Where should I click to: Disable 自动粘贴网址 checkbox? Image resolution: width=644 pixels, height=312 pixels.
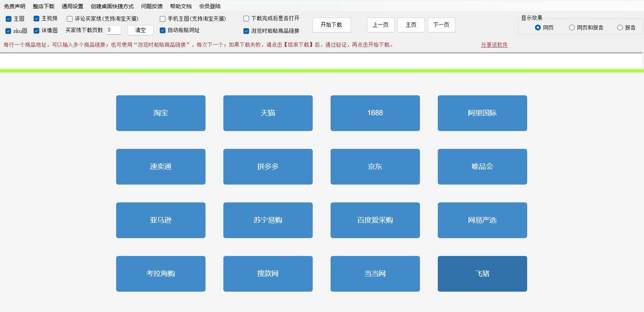[x=162, y=31]
